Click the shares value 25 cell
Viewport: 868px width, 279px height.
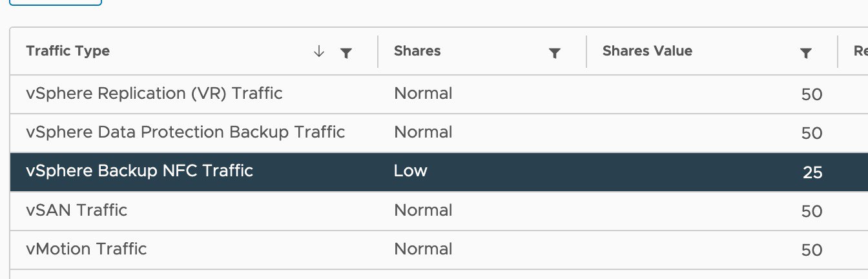tap(812, 172)
